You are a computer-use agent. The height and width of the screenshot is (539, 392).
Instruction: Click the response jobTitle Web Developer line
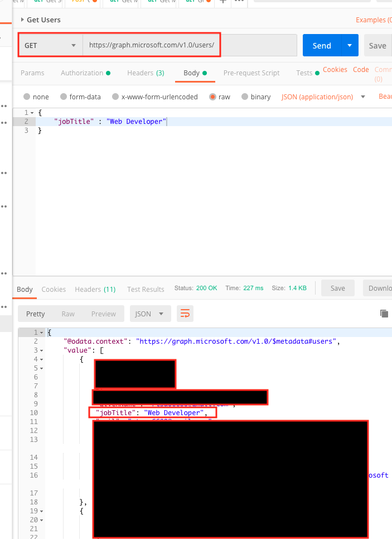152,412
